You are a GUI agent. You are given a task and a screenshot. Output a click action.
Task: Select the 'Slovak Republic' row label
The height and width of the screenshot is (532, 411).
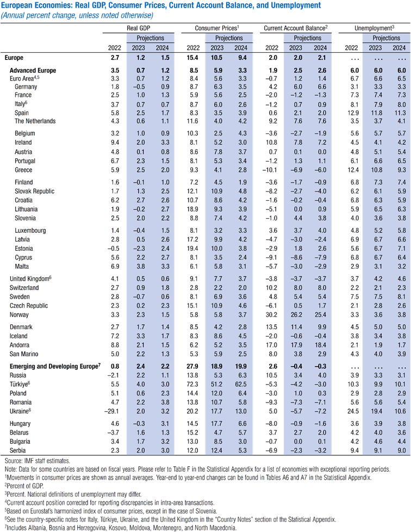[x=35, y=191]
